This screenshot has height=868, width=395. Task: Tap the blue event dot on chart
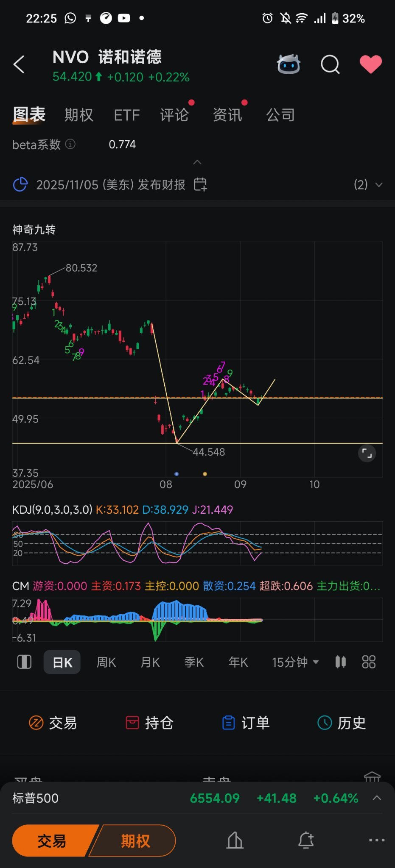pyautogui.click(x=176, y=474)
